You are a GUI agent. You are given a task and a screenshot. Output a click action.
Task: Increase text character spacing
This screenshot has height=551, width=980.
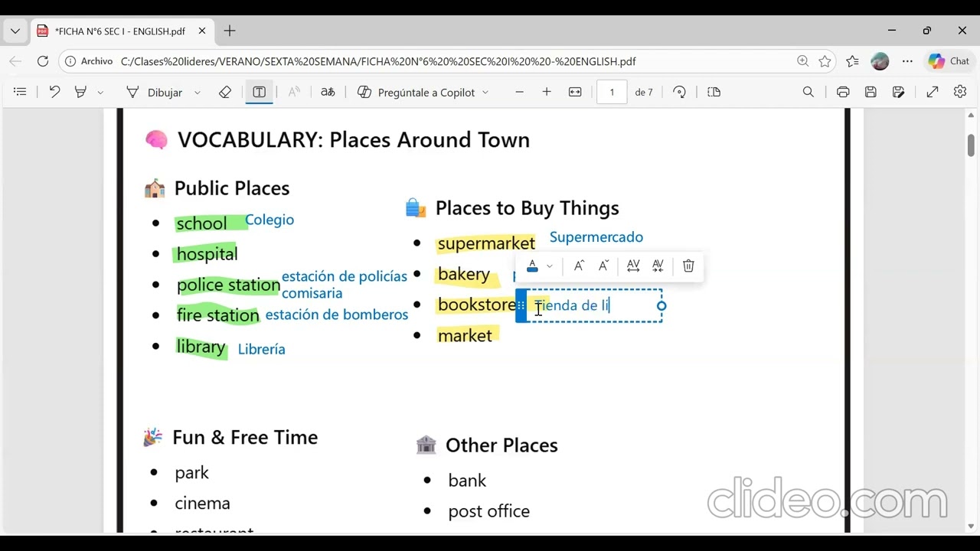633,266
